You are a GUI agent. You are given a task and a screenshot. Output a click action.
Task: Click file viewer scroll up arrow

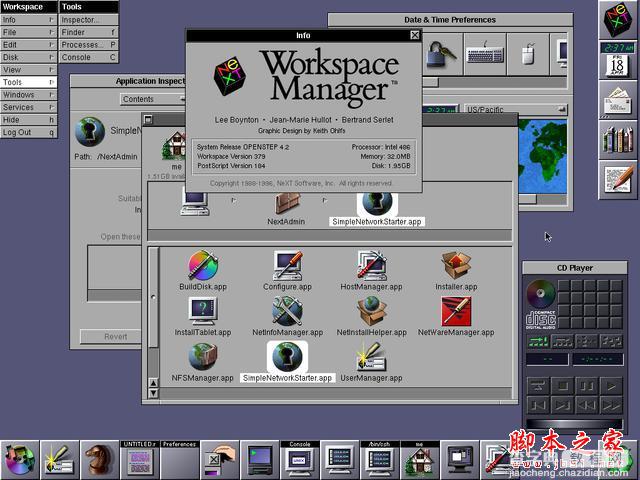point(153,383)
